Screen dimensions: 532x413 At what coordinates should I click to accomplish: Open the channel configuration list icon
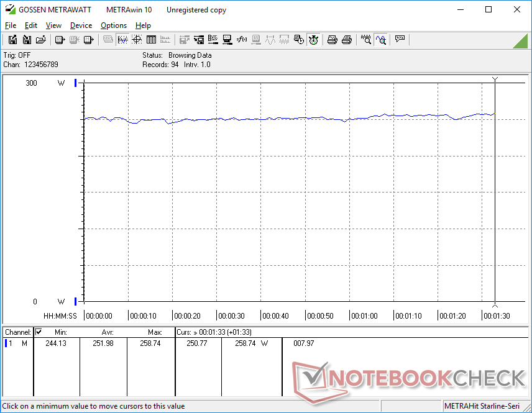click(213, 40)
